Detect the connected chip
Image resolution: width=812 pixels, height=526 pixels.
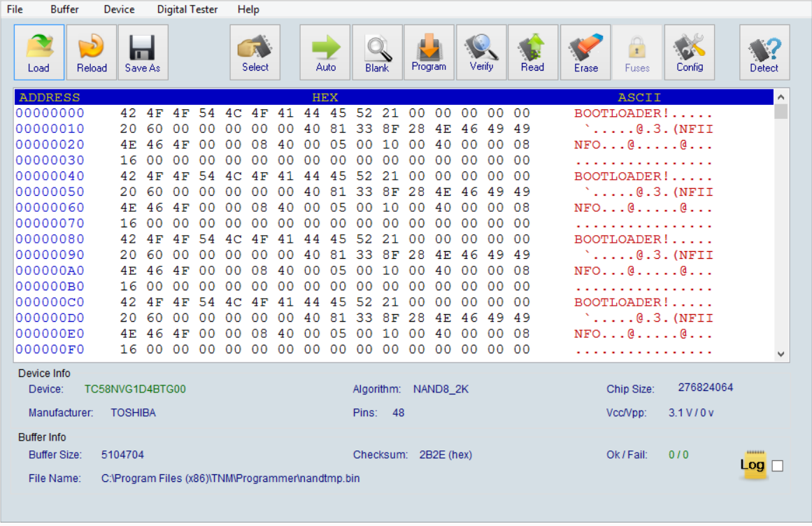click(x=764, y=52)
